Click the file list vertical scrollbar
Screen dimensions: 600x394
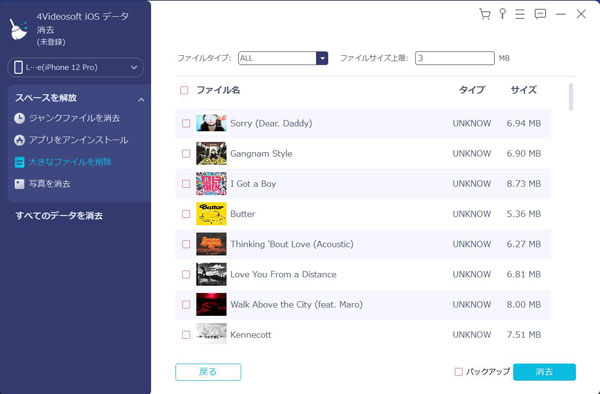(x=571, y=97)
